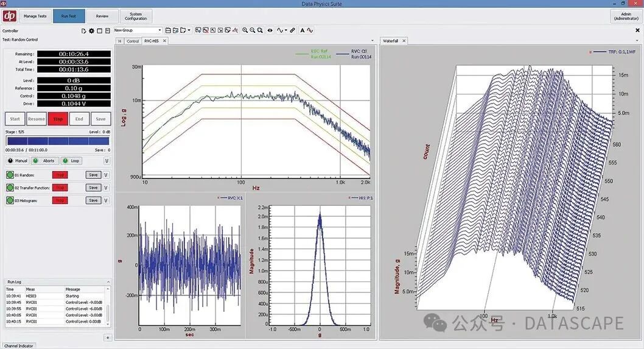Screen dimensions: 644x349
Task: Toggle the Manual mode indicator button
Action: 17,161
